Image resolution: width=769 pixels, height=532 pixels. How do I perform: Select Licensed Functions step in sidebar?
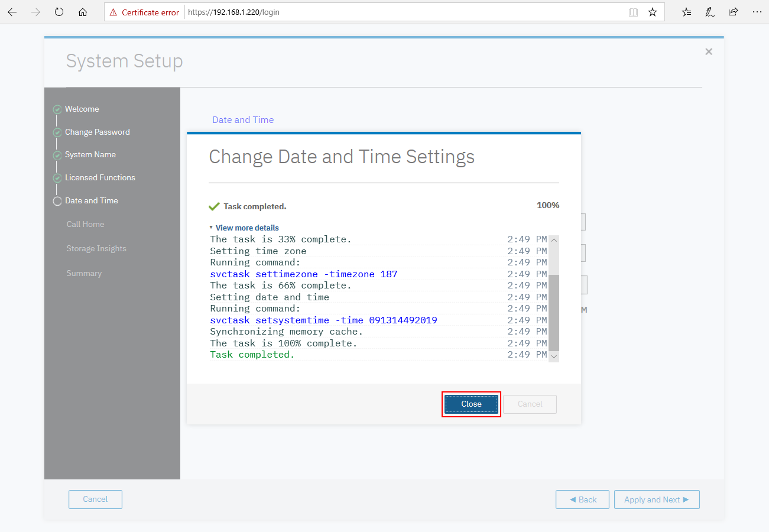100,177
